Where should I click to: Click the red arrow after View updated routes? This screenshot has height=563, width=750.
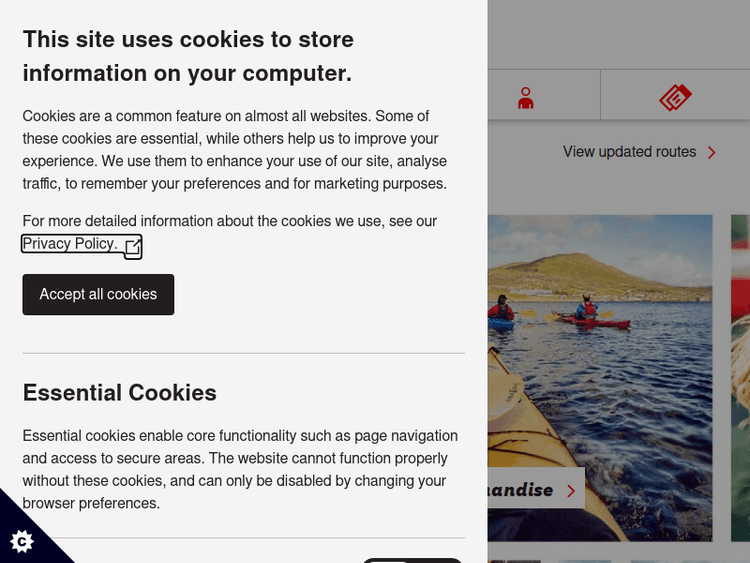pyautogui.click(x=712, y=152)
